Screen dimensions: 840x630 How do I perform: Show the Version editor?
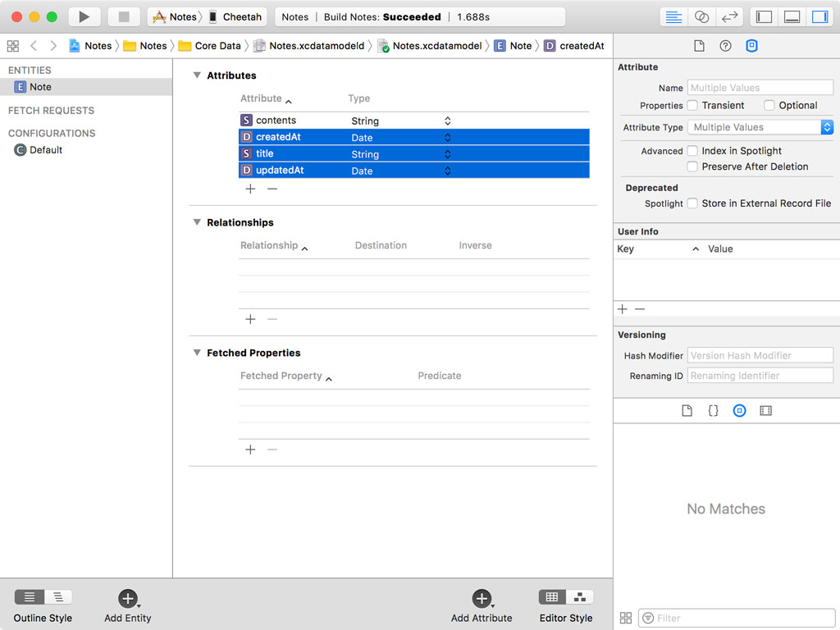click(x=728, y=16)
